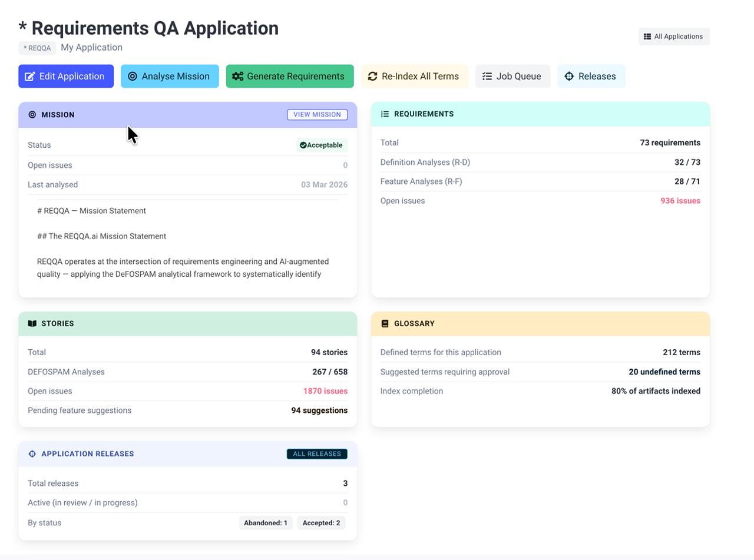This screenshot has width=754, height=560.
Task: Click the crosshair icon in Releases button
Action: [569, 77]
